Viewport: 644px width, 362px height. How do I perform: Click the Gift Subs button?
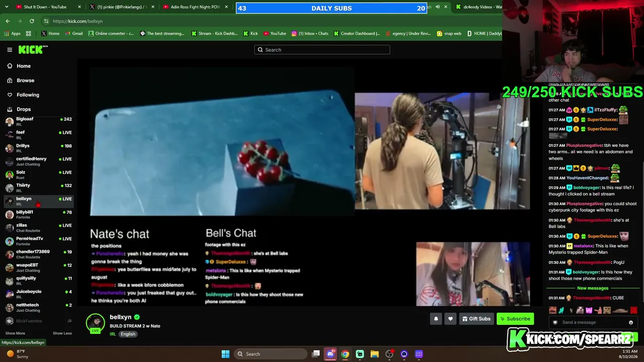click(x=476, y=319)
